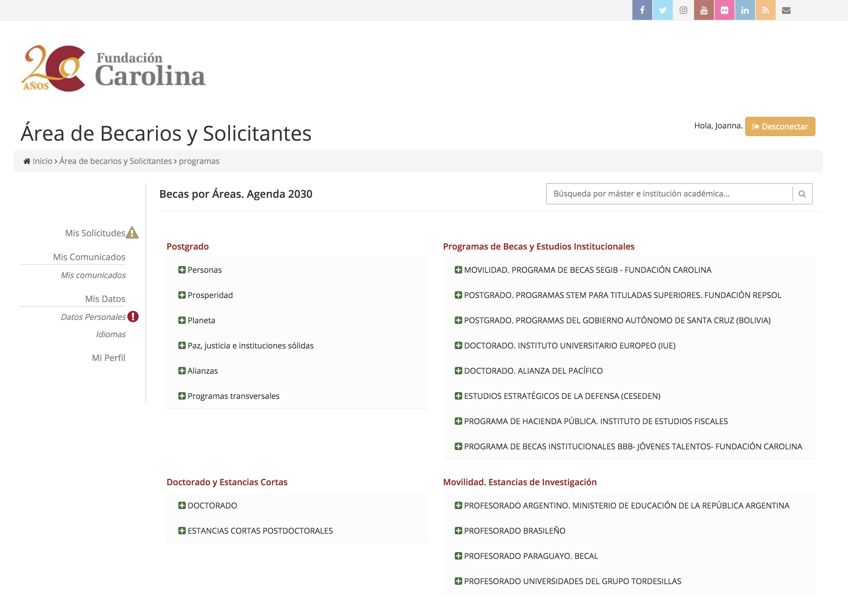Open the Facebook social icon

tap(642, 10)
